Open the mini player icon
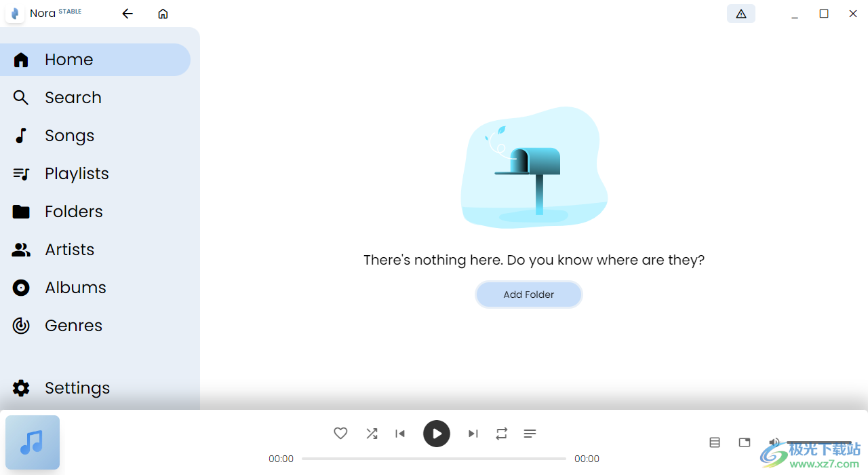868x475 pixels. [x=745, y=442]
